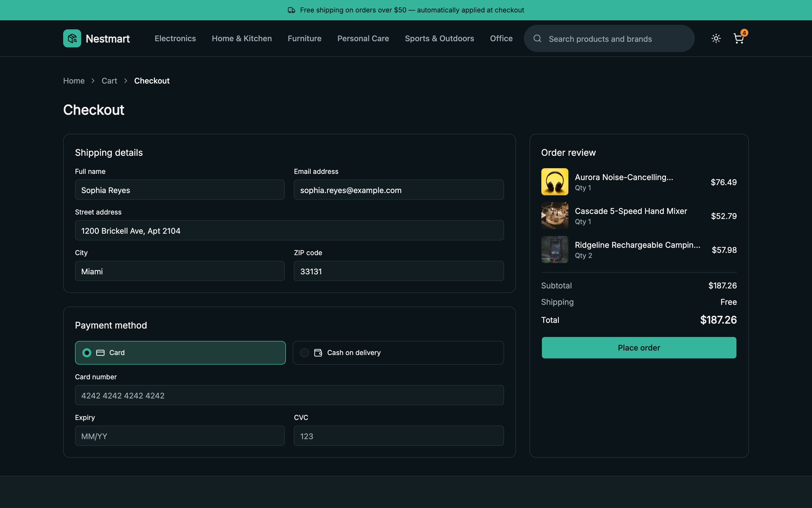Open the Electronics category

pyautogui.click(x=175, y=38)
